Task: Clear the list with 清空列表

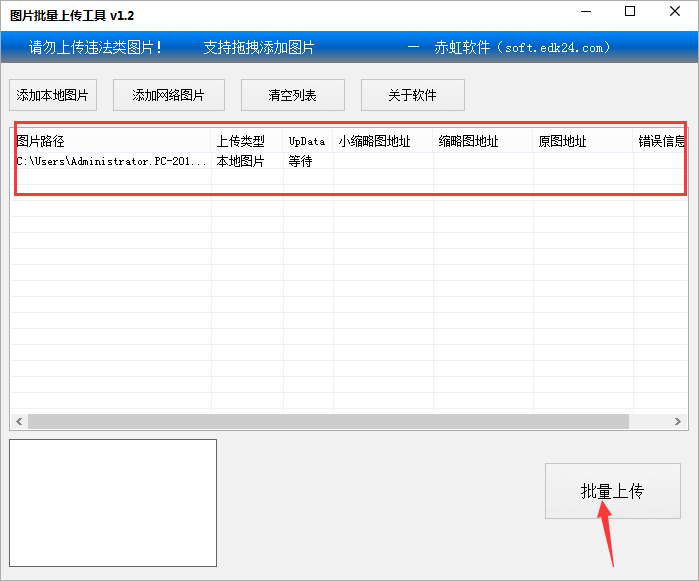Action: click(x=292, y=95)
